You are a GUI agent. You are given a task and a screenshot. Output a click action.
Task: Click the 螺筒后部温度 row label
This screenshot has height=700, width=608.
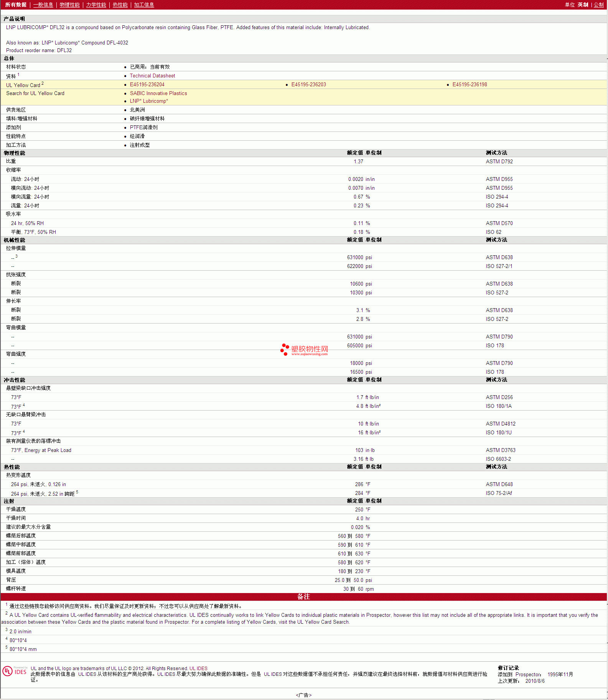21,536
